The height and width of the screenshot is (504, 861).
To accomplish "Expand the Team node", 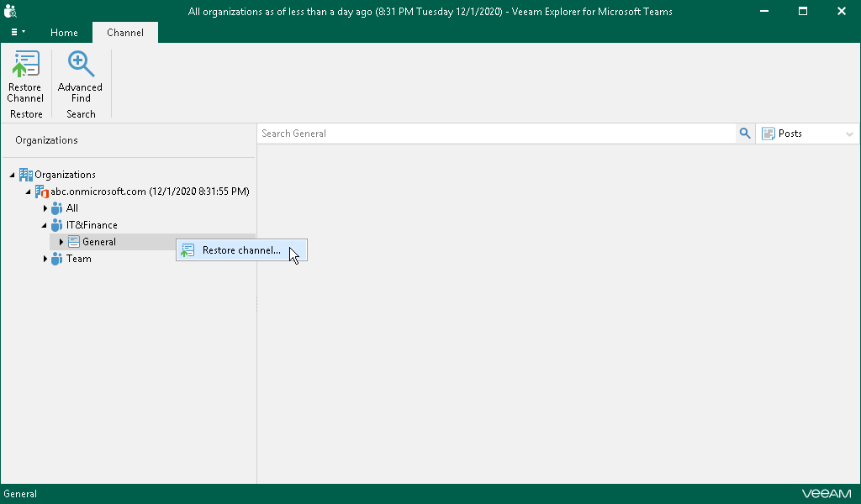I will [x=45, y=259].
